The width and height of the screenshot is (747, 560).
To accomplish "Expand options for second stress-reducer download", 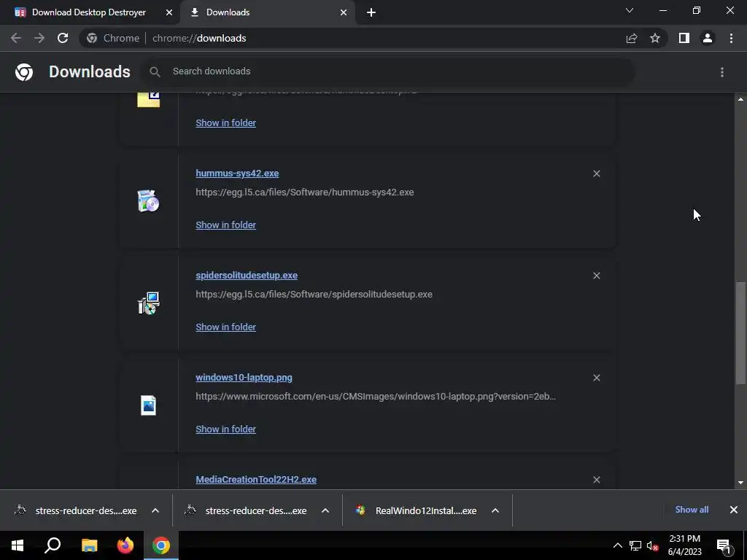I will (325, 510).
